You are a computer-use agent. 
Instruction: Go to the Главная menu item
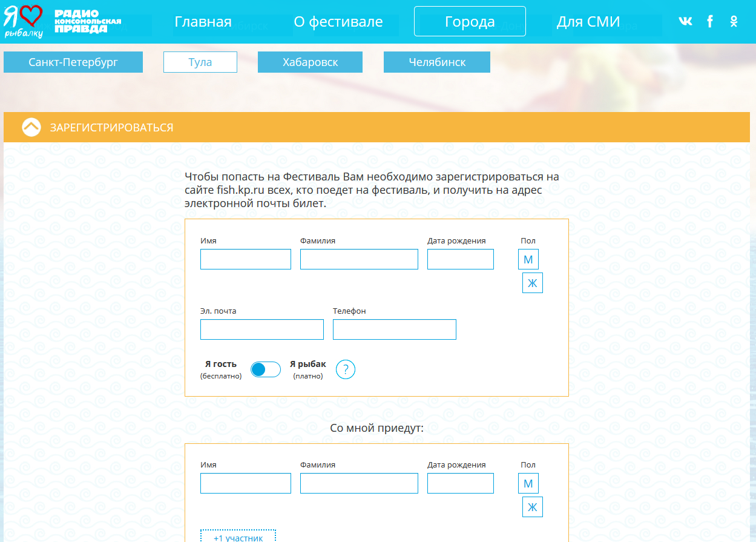point(203,22)
